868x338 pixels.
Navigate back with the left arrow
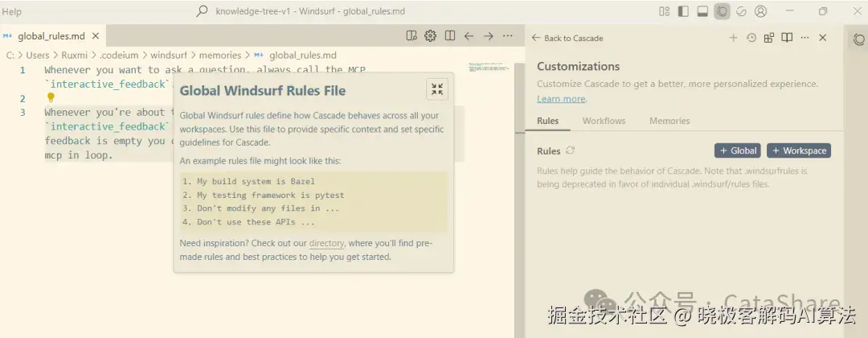click(469, 36)
